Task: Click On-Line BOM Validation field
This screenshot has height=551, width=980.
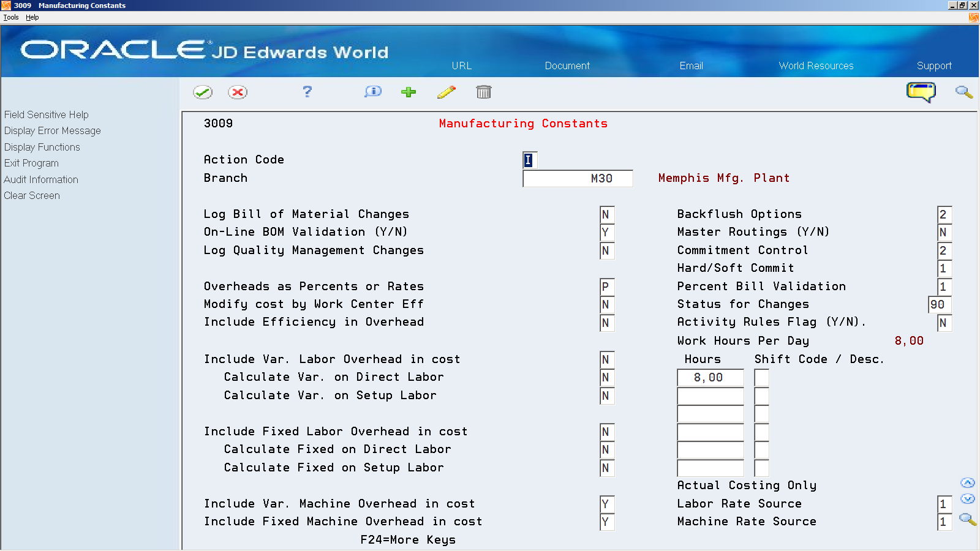Action: coord(607,232)
